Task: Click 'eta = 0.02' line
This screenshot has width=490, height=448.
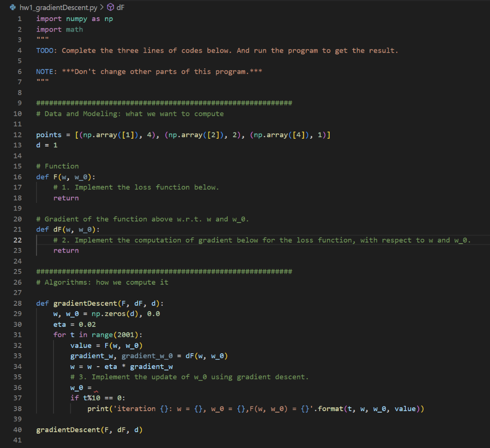Action: (x=75, y=325)
